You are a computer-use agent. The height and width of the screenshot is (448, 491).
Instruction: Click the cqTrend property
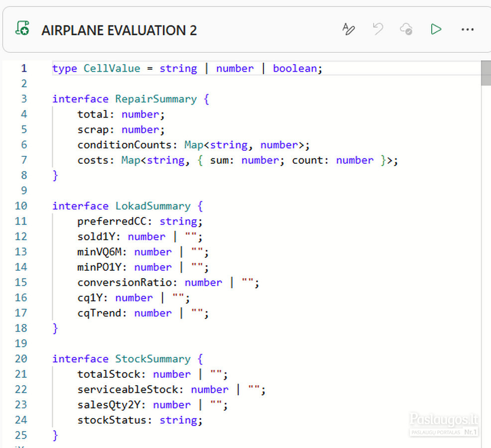(x=99, y=313)
